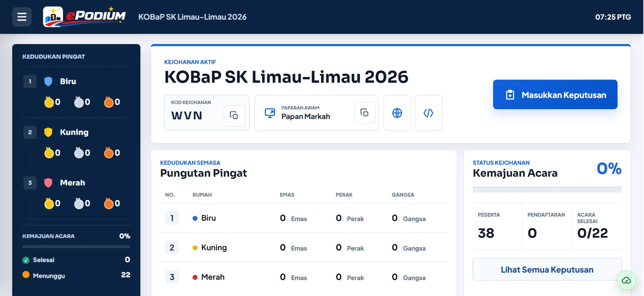Click the Papan Markah monitor icon
644x296 pixels.
coord(270,113)
